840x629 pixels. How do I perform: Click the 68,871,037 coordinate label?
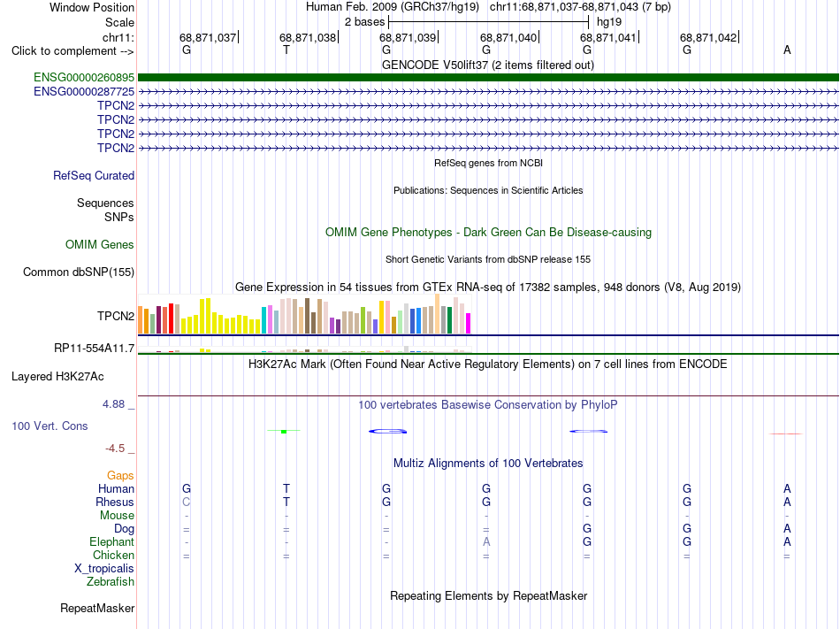point(208,37)
